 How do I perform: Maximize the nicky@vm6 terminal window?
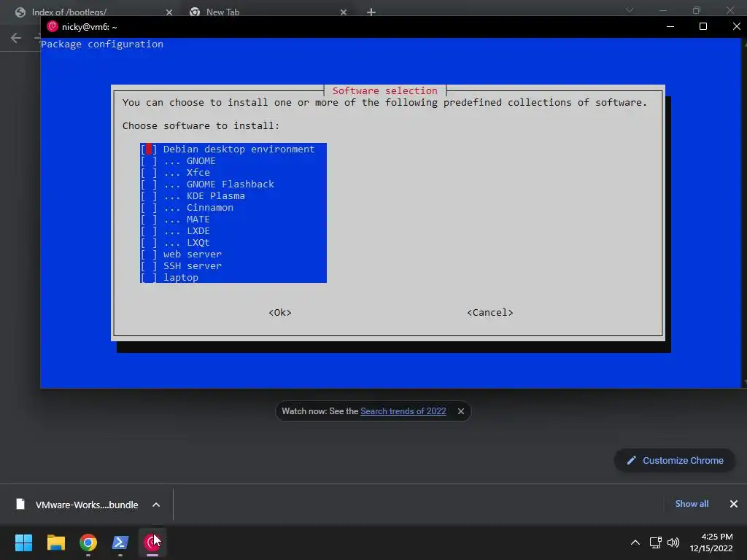click(x=703, y=27)
